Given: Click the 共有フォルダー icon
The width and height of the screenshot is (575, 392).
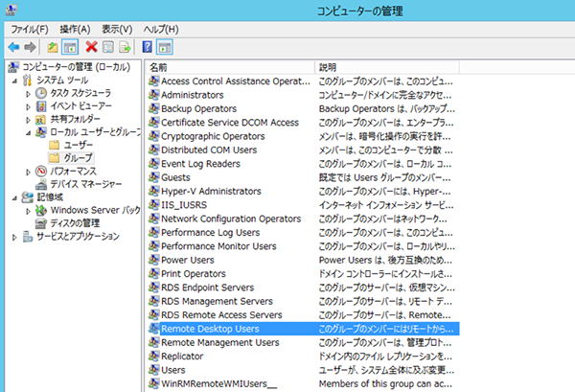Looking at the screenshot, I should coord(41,119).
